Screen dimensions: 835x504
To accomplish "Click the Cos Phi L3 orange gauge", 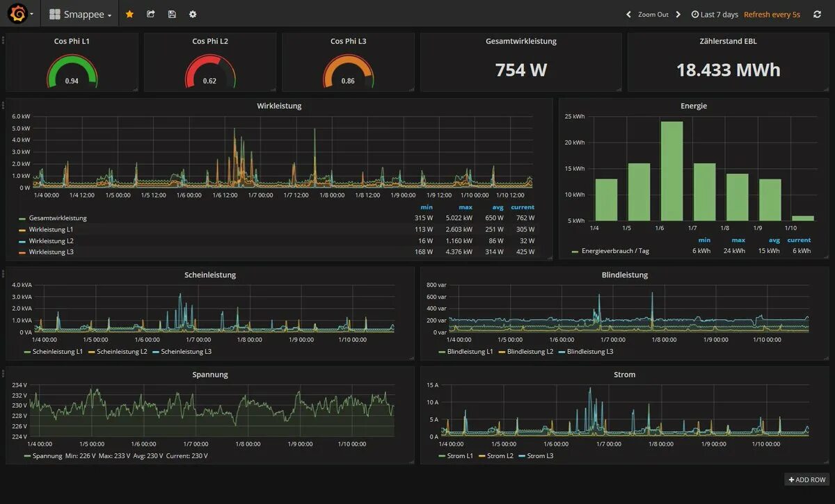I will click(348, 72).
